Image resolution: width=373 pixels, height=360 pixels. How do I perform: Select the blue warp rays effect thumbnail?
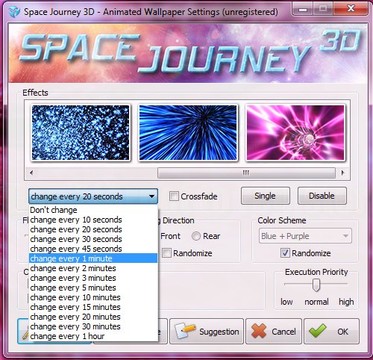pos(188,132)
